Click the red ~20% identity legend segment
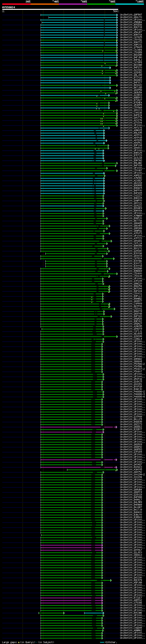This screenshot has height=644, width=146. (x=16, y=4)
